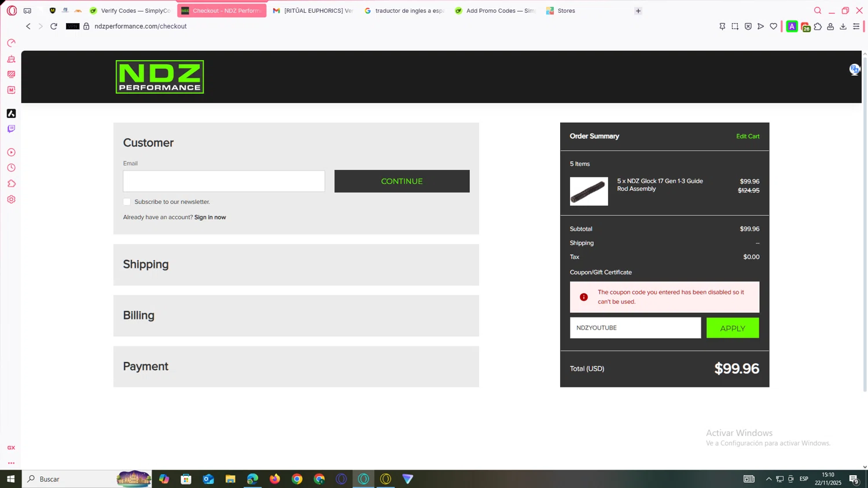Switch to traductor de ingles tab
The width and height of the screenshot is (868, 488).
pos(404,10)
